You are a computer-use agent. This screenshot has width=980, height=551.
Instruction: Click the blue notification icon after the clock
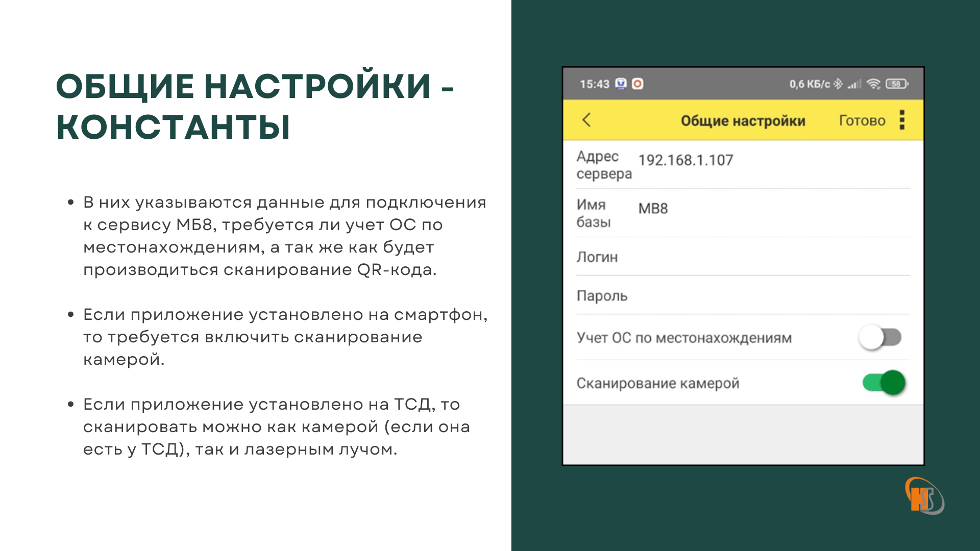point(621,84)
